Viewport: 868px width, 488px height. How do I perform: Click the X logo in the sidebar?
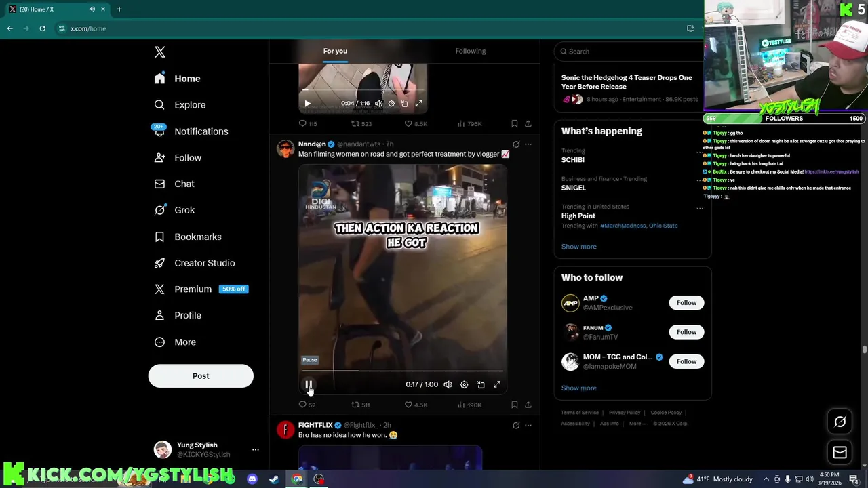click(159, 52)
